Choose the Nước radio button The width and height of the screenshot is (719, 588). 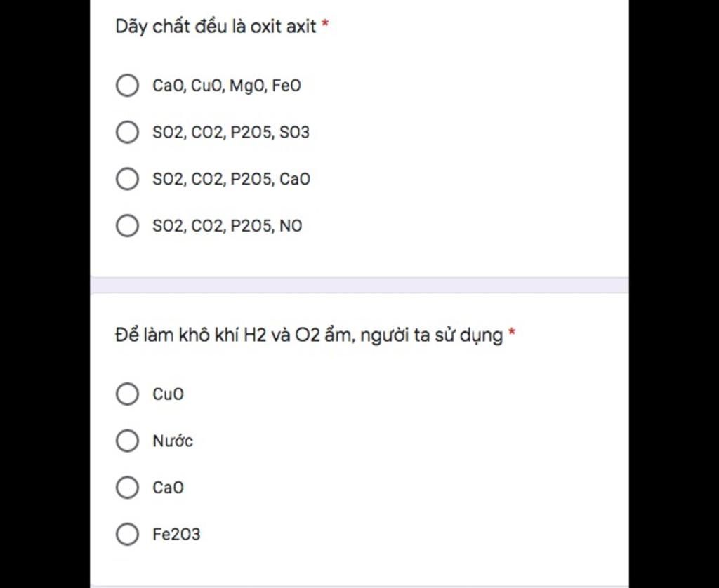pyautogui.click(x=127, y=441)
